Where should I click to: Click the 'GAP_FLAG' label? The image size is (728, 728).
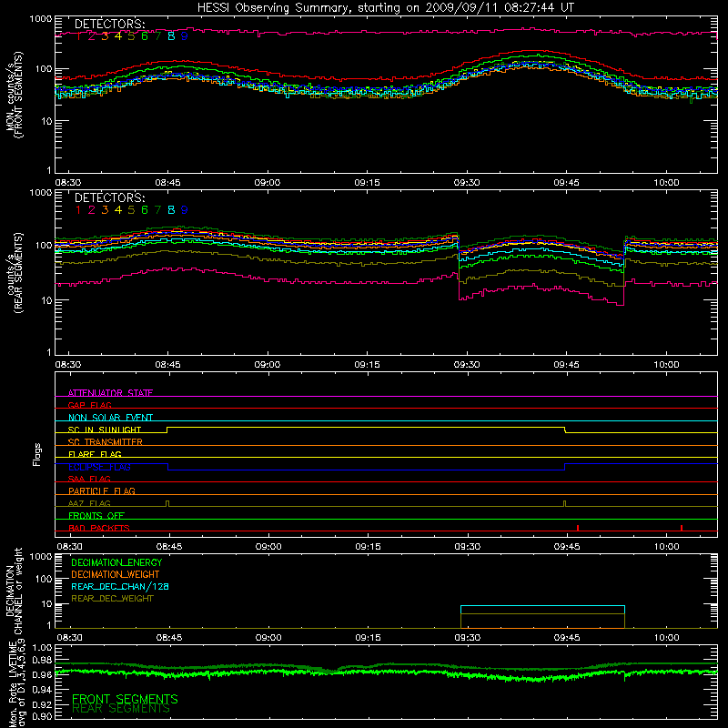(x=89, y=405)
